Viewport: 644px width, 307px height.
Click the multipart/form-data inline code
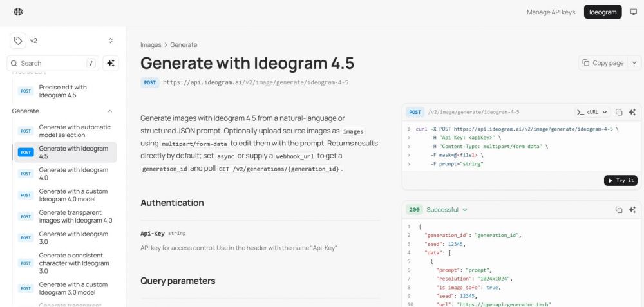194,144
